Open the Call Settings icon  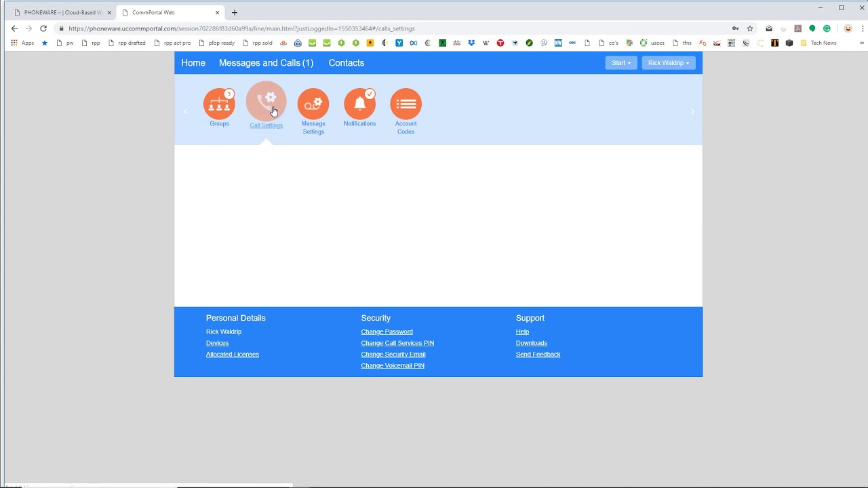point(266,102)
